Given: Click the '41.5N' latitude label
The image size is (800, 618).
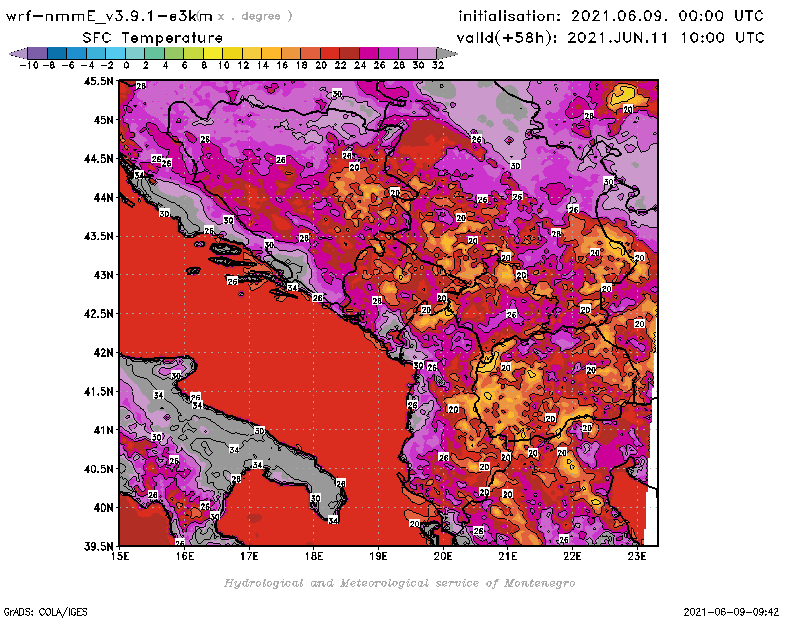Looking at the screenshot, I should (x=99, y=391).
